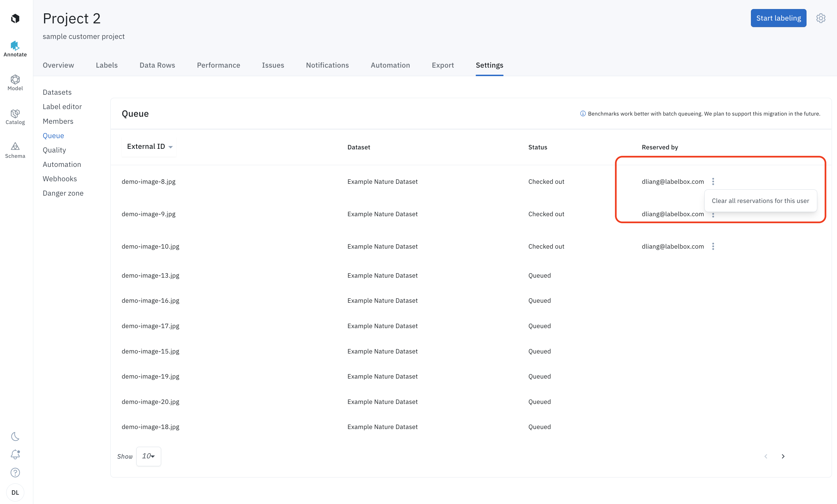
Task: Click the project settings gear icon
Action: [821, 18]
